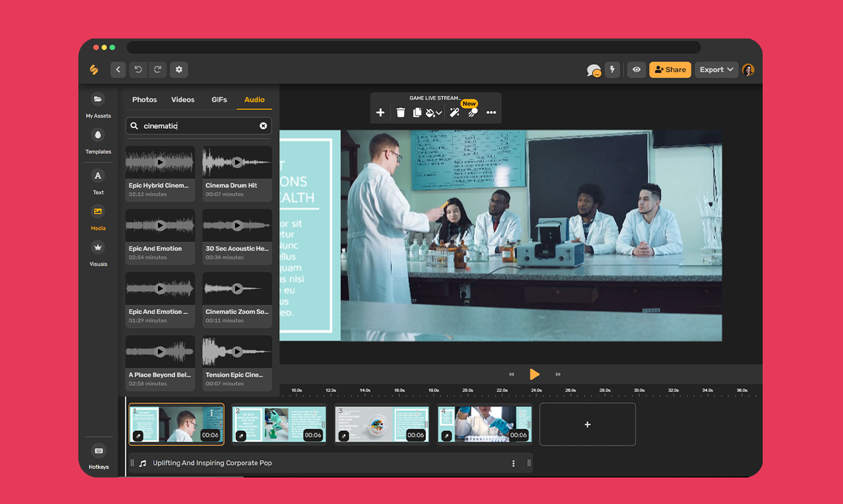Open the Export dropdown

coord(716,70)
